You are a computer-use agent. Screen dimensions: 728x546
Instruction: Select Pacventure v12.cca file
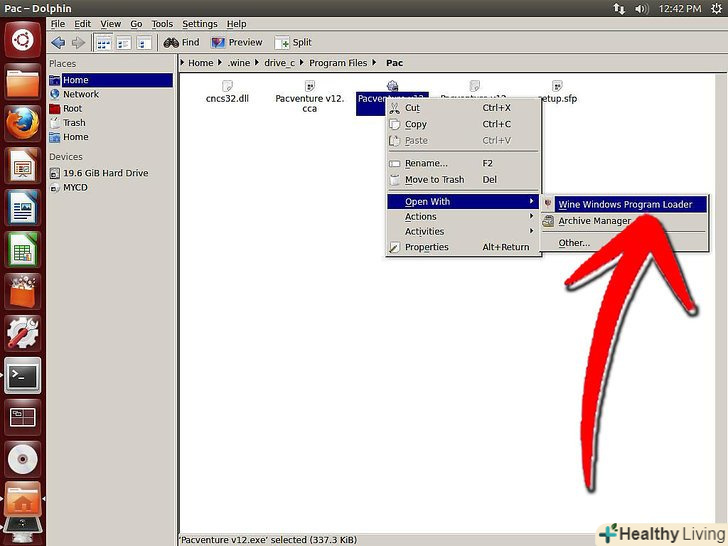[x=310, y=97]
